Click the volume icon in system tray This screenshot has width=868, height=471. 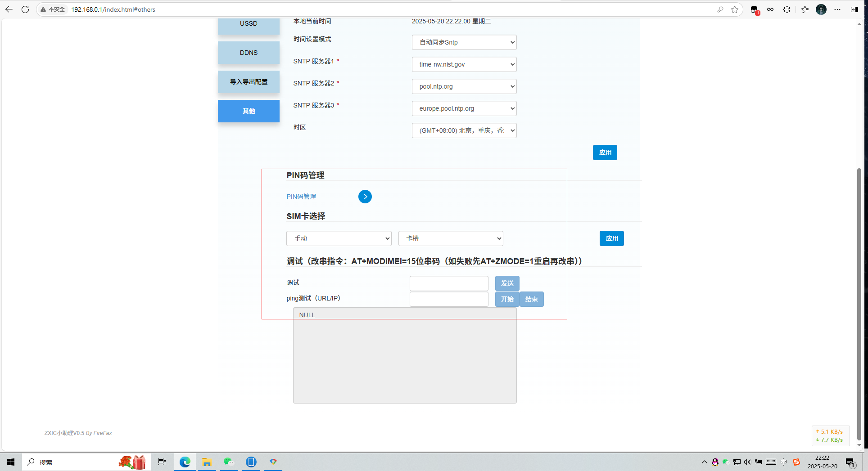click(747, 462)
